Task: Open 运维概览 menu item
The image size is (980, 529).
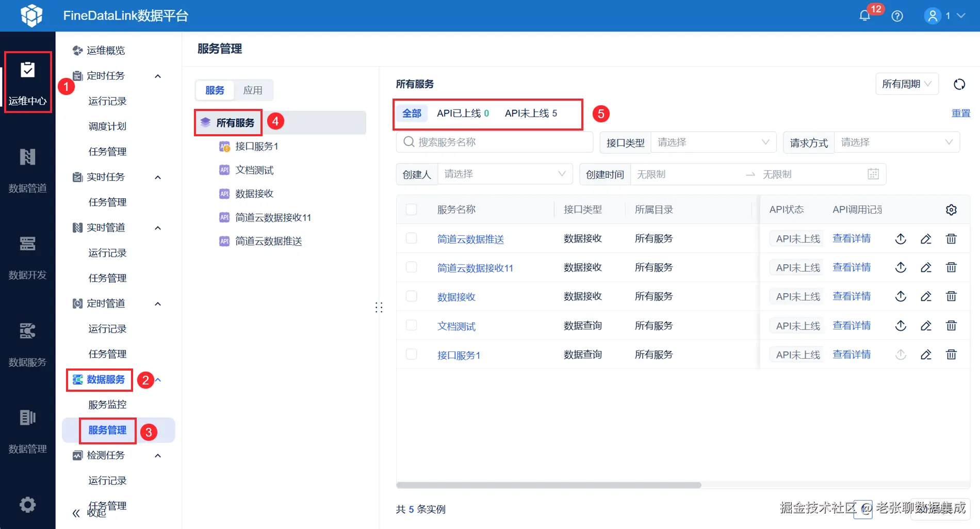Action: pyautogui.click(x=106, y=51)
